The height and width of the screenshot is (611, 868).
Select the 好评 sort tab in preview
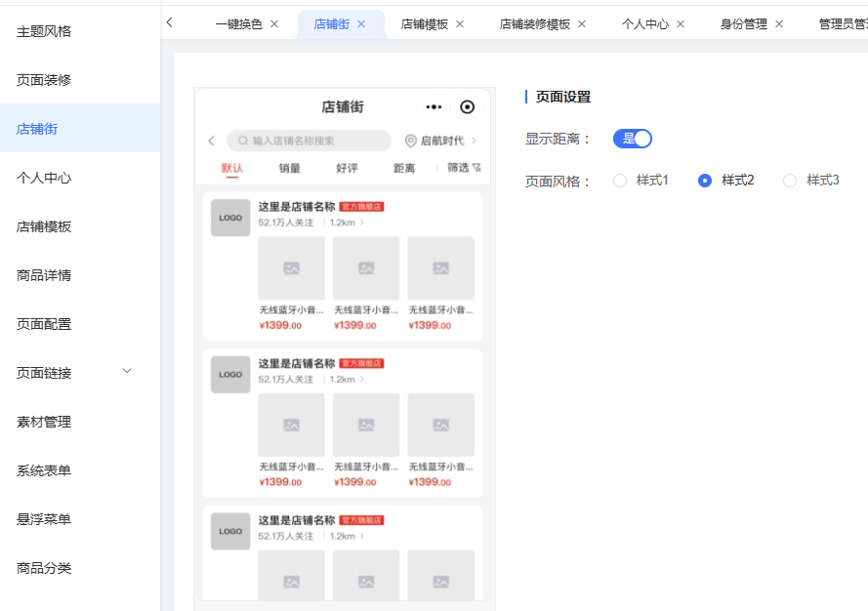click(x=347, y=168)
